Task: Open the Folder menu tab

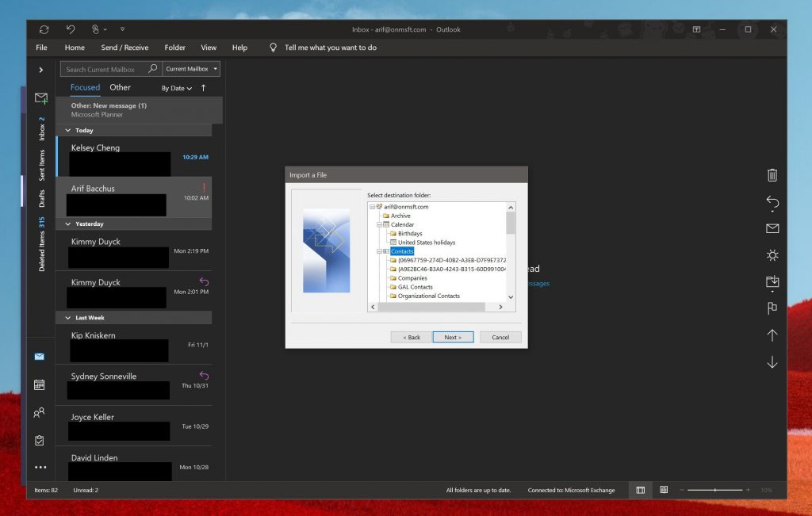Action: pyautogui.click(x=174, y=48)
